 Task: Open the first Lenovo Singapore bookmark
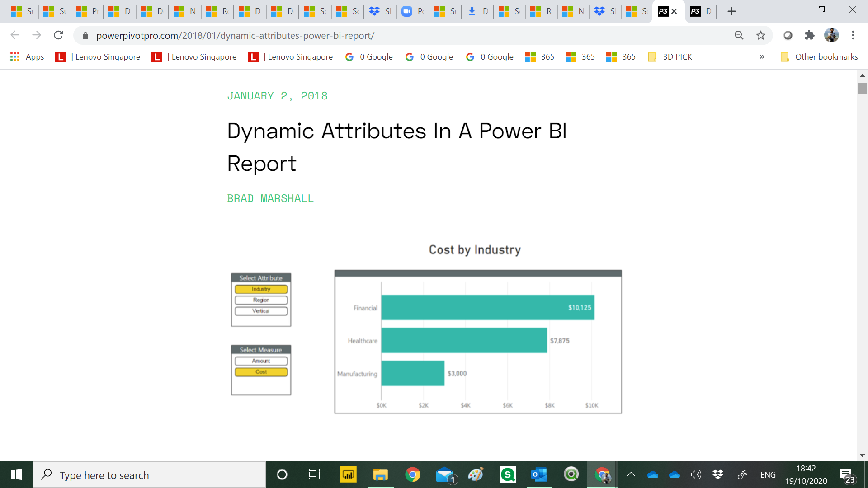[x=98, y=57]
